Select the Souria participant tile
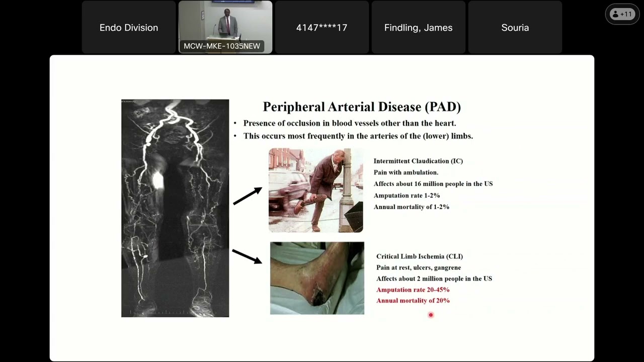The height and width of the screenshot is (362, 644). [515, 27]
